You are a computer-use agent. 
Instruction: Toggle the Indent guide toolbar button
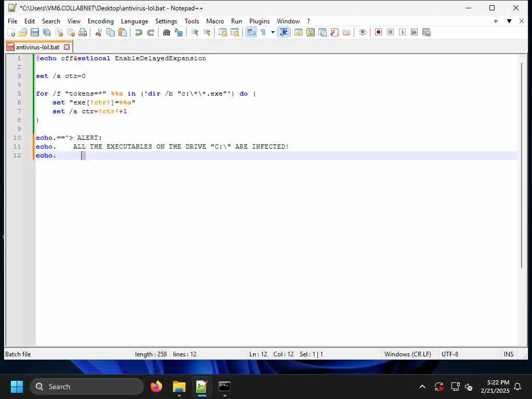coord(283,33)
